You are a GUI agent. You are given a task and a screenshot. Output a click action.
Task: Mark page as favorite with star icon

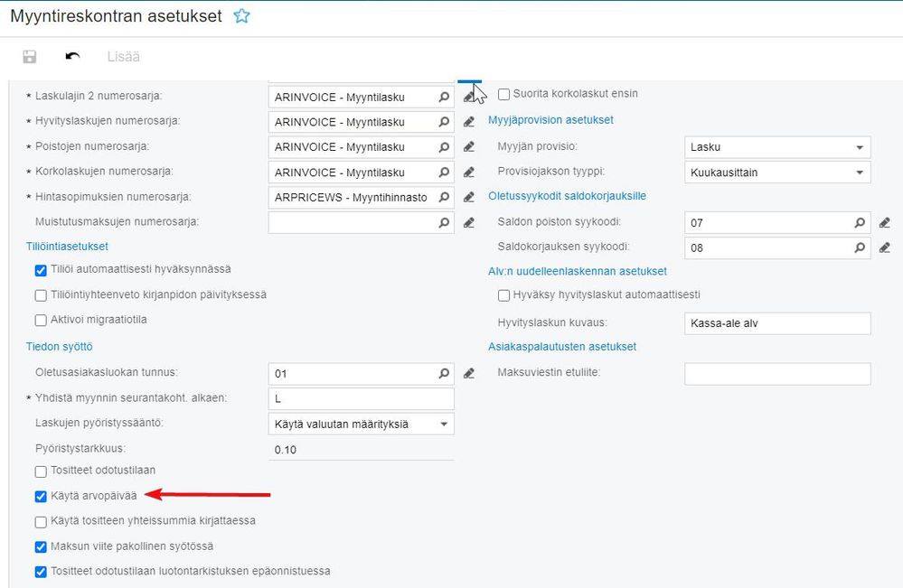[x=241, y=16]
